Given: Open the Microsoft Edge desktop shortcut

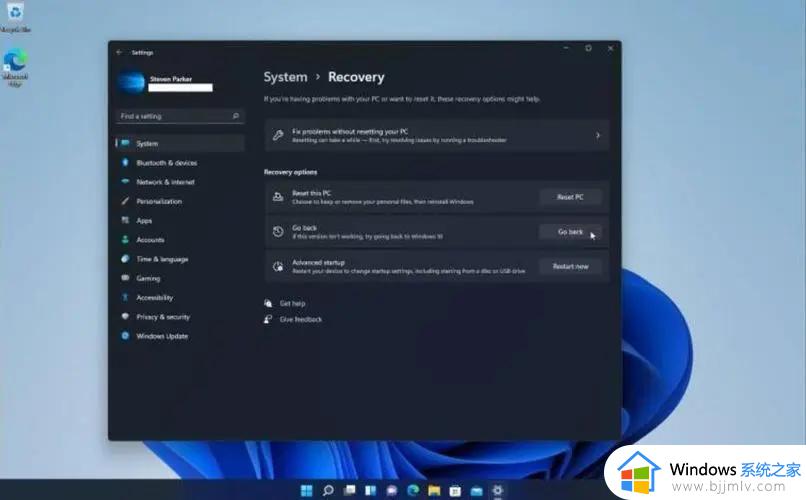Looking at the screenshot, I should coord(15,67).
